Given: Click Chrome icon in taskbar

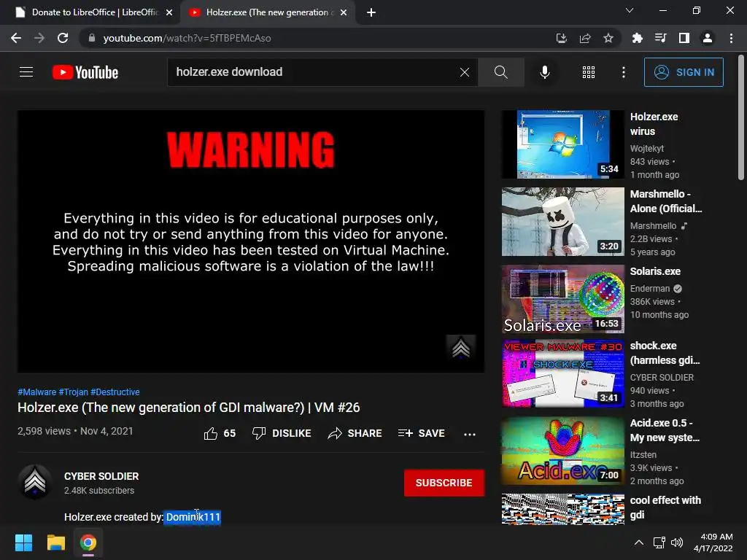Looking at the screenshot, I should (88, 542).
